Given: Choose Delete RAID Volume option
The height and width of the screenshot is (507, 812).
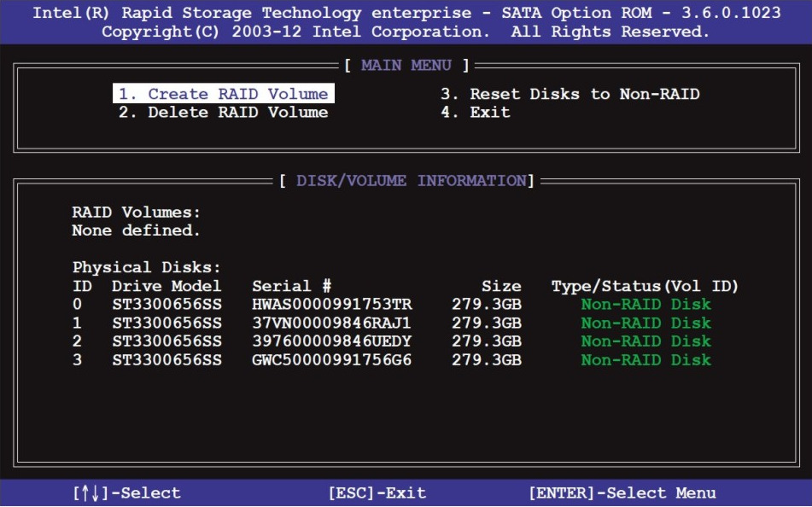Looking at the screenshot, I should (x=224, y=113).
